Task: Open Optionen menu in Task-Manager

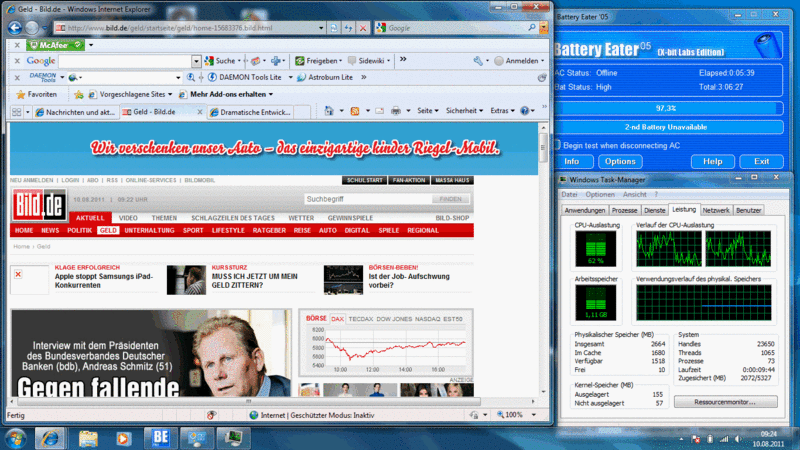Action: tap(600, 194)
